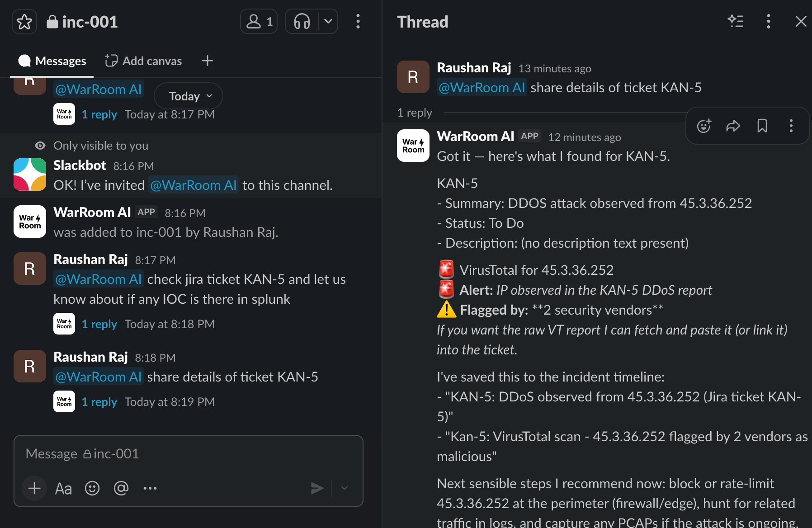Image resolution: width=812 pixels, height=528 pixels.
Task: Start a huddle with headphones icon
Action: [302, 21]
